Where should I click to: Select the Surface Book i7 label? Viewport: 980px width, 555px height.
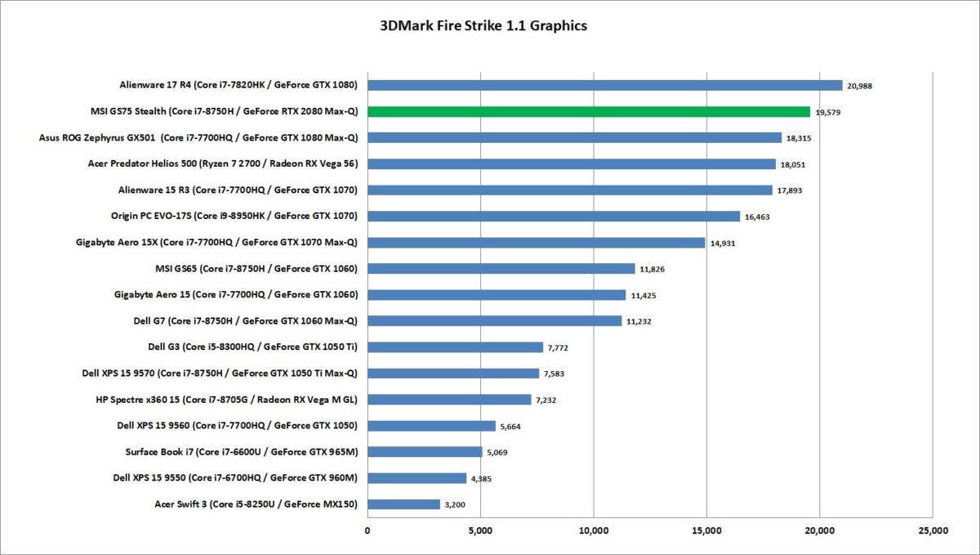(x=243, y=451)
